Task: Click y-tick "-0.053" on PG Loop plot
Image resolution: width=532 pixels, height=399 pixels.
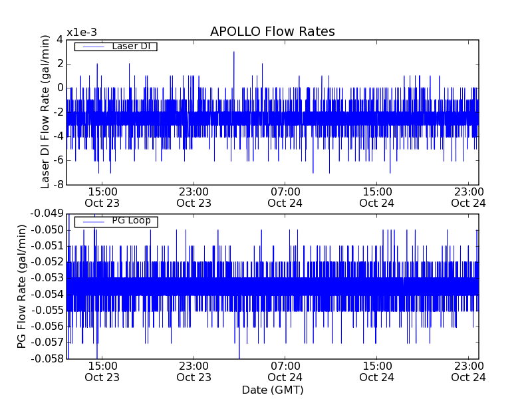Action: (x=47, y=278)
